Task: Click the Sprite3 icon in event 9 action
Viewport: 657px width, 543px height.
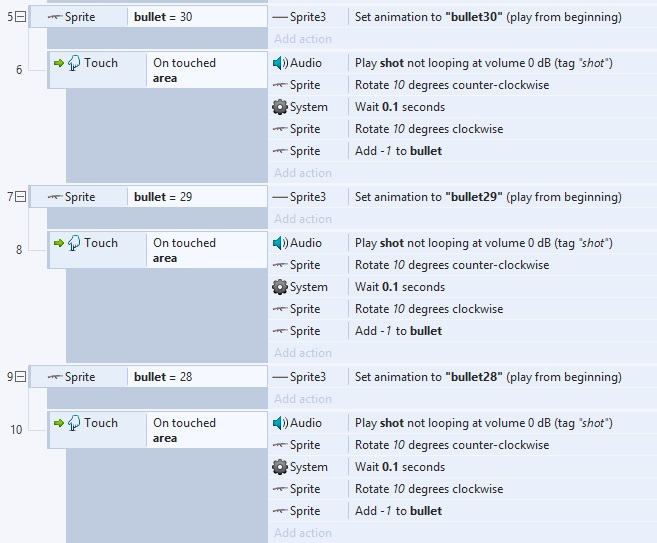Action: pyautogui.click(x=280, y=377)
